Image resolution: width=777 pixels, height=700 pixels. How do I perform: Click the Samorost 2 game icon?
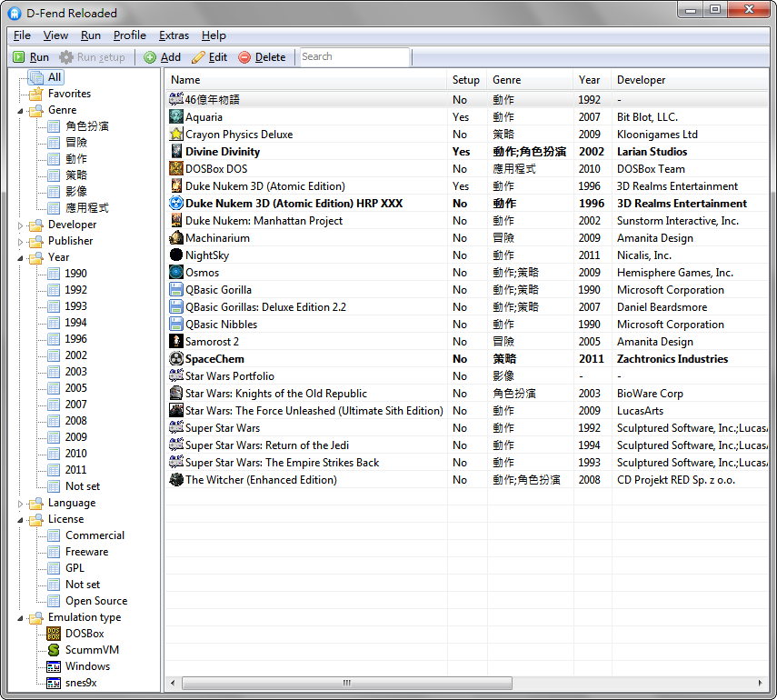(176, 341)
